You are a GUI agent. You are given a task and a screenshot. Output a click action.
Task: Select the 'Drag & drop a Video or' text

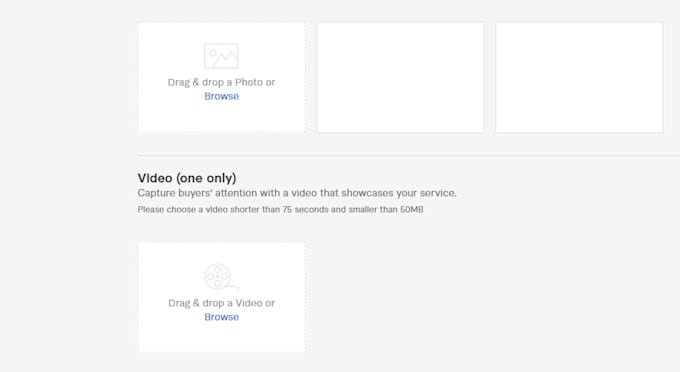pyautogui.click(x=222, y=303)
